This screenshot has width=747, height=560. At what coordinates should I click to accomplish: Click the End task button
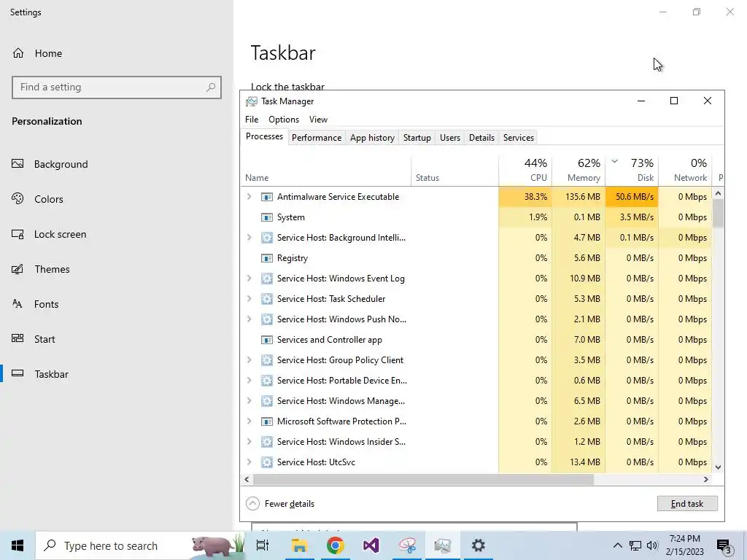coord(687,504)
